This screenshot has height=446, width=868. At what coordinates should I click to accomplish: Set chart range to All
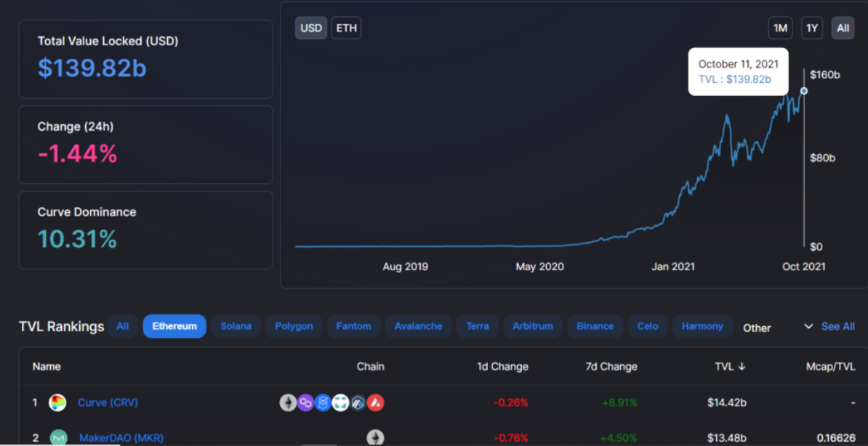(843, 28)
